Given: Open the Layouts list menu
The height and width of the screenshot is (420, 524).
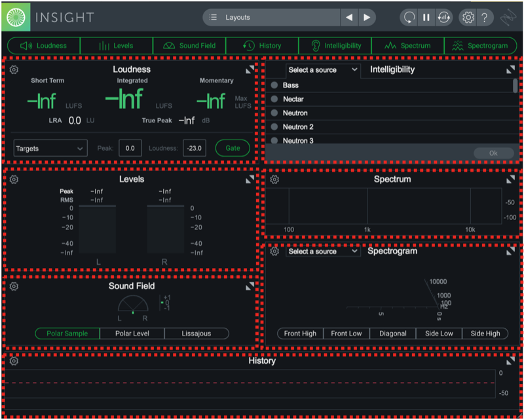Looking at the screenshot, I should (271, 18).
